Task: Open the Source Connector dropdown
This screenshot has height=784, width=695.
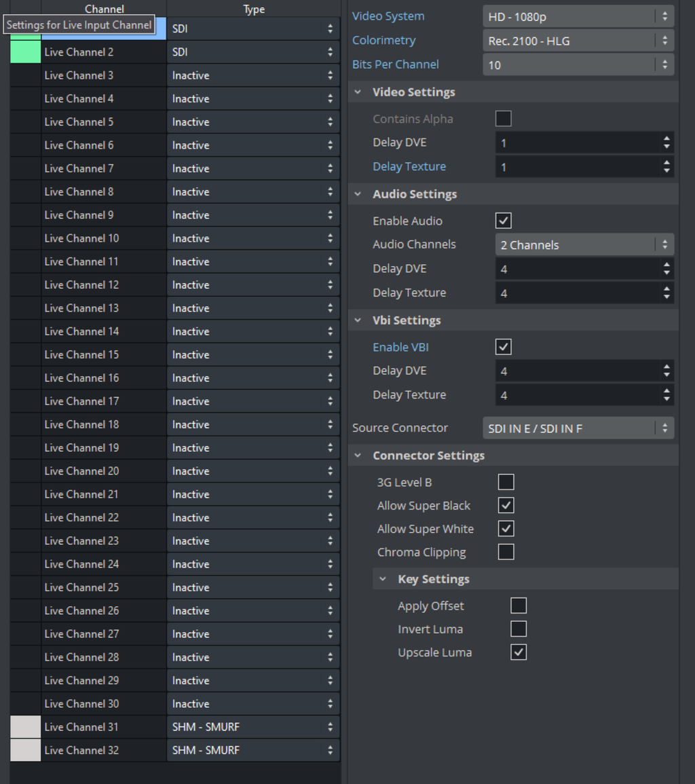Action: point(578,428)
